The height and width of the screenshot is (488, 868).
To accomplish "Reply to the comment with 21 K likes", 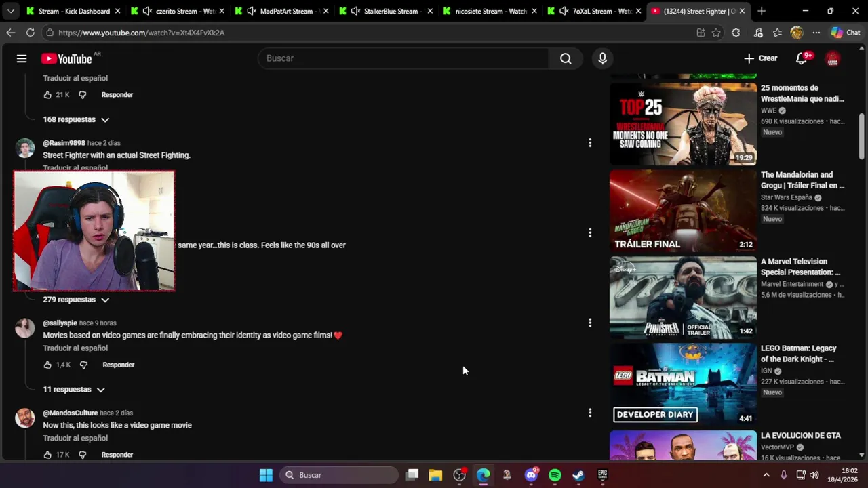I will click(117, 95).
